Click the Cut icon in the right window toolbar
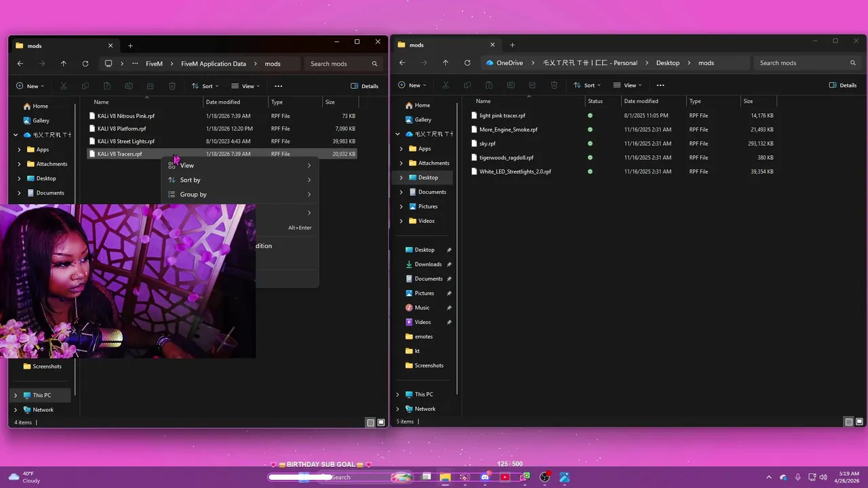The image size is (868, 488). click(446, 85)
